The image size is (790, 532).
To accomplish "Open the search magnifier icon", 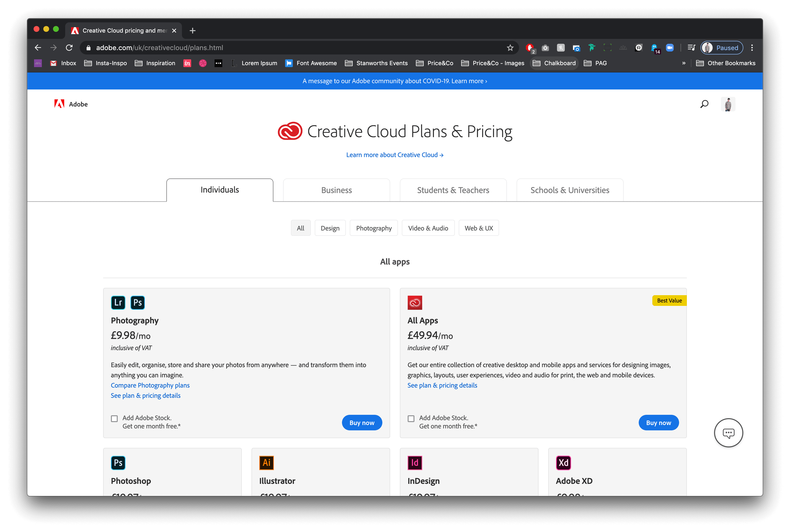I will (704, 104).
